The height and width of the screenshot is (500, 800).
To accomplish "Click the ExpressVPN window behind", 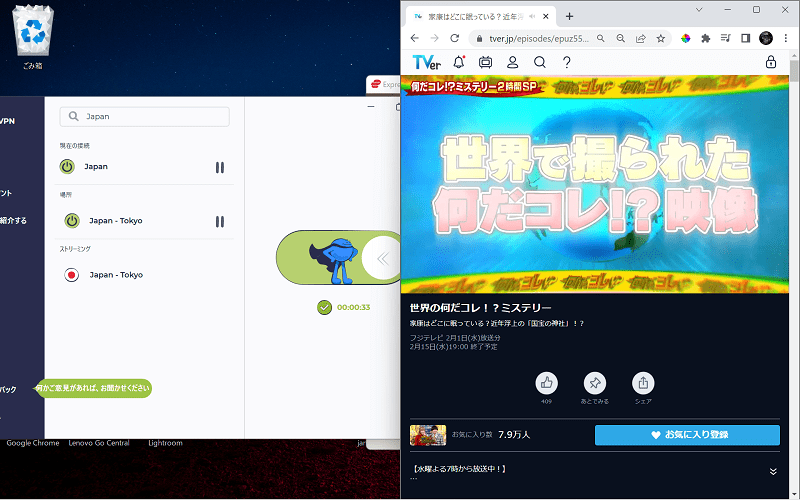I will click(x=383, y=85).
